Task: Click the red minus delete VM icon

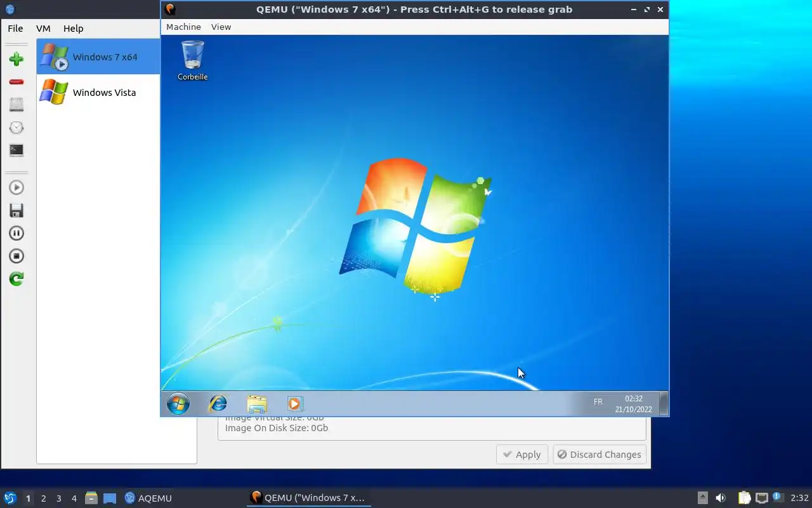Action: 16,82
